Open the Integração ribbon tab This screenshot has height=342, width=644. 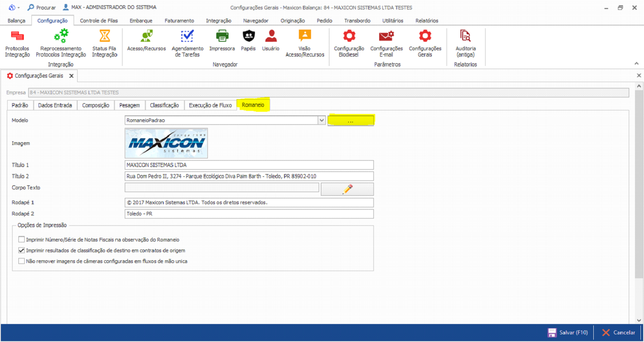(x=219, y=21)
